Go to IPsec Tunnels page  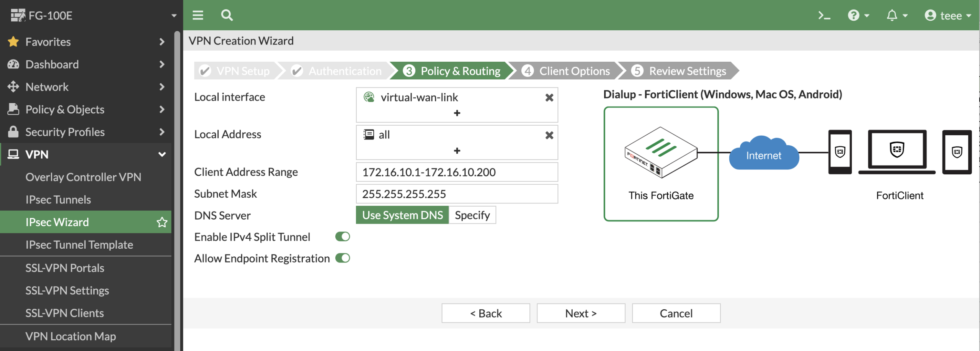(58, 200)
